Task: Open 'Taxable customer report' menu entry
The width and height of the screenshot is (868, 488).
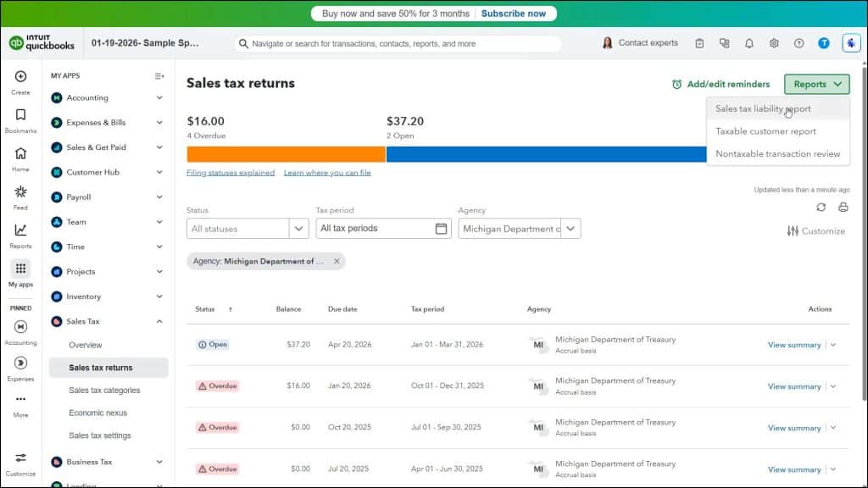Action: (765, 131)
